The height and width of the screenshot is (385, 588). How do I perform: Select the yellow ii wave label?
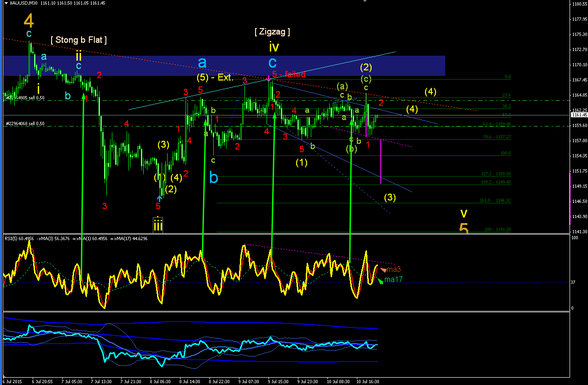(x=79, y=56)
